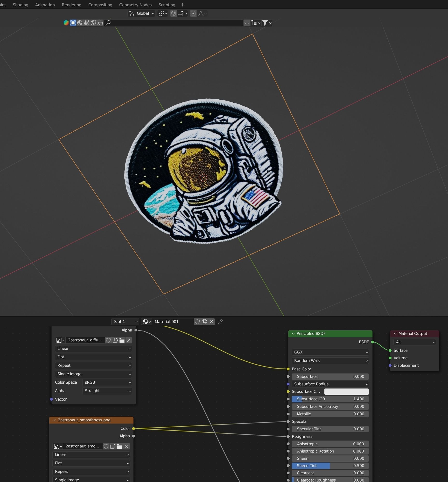Open image file for smoothness texture node
This screenshot has width=448, height=482.
point(119,446)
